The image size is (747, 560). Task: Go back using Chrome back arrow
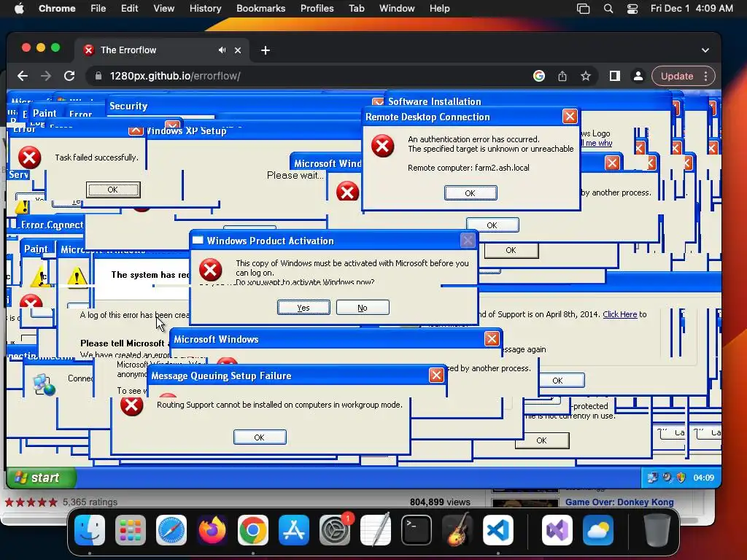click(x=23, y=76)
